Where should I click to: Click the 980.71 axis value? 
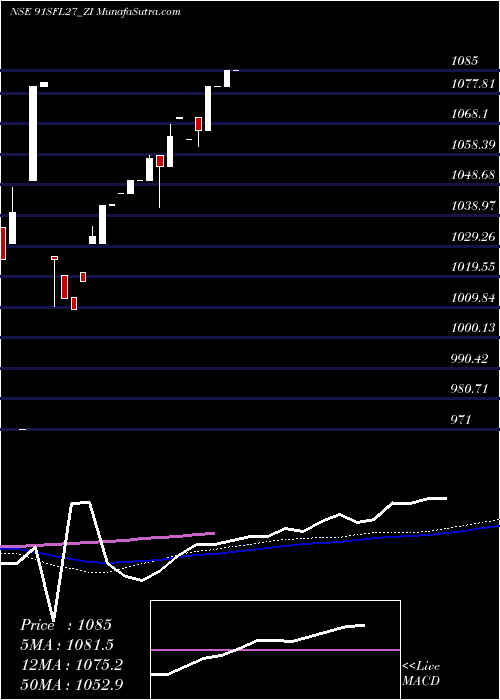point(469,388)
